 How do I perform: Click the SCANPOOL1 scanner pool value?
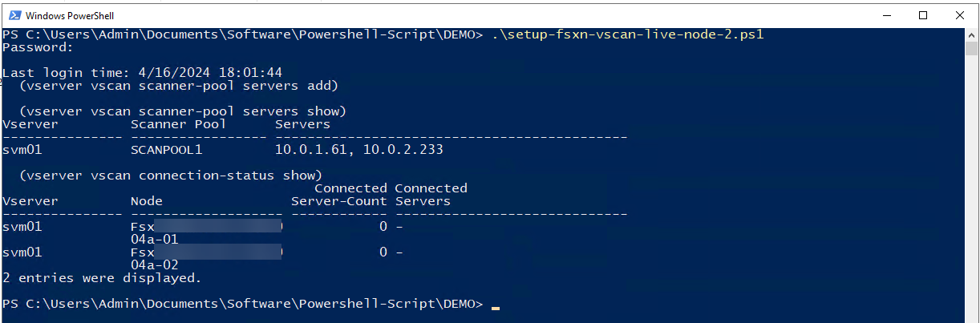166,150
